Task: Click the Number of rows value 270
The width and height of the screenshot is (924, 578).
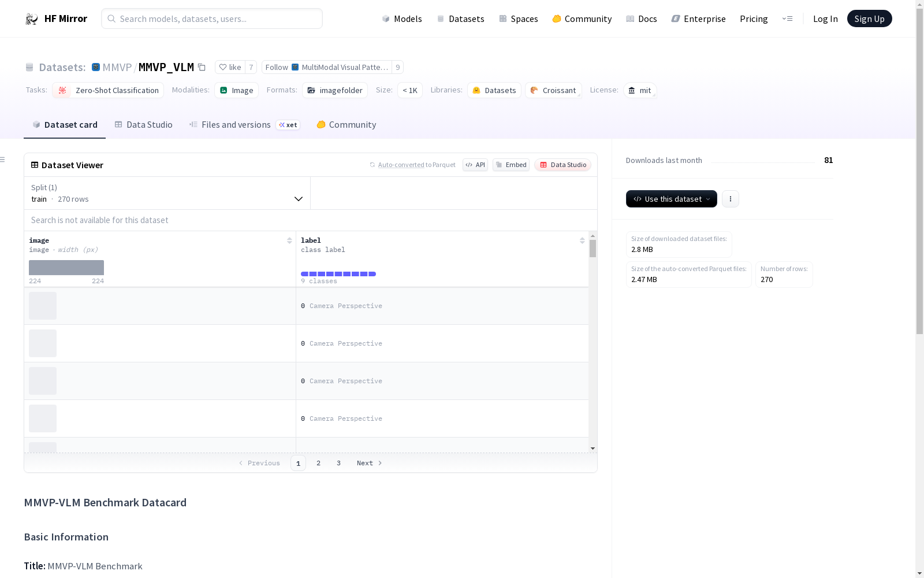Action: tap(767, 279)
